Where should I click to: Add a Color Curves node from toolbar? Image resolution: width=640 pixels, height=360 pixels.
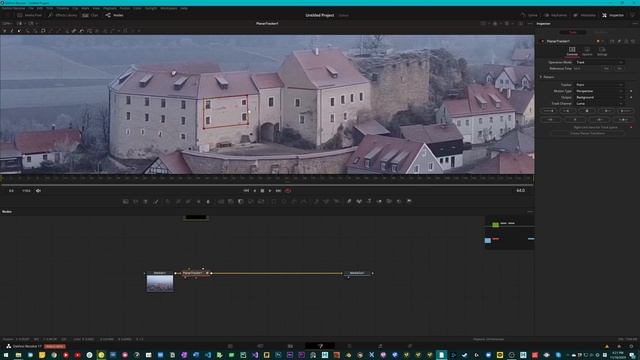point(178,201)
